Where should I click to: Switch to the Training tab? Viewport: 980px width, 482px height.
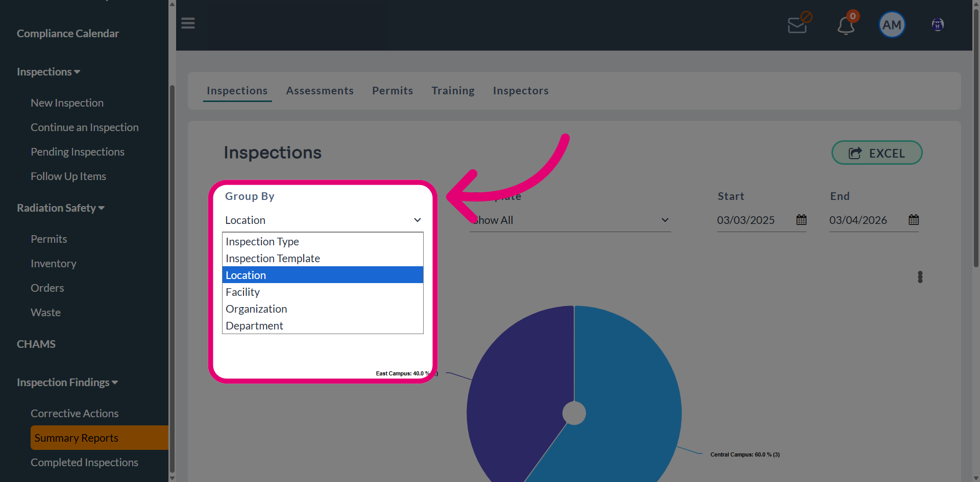coord(453,91)
